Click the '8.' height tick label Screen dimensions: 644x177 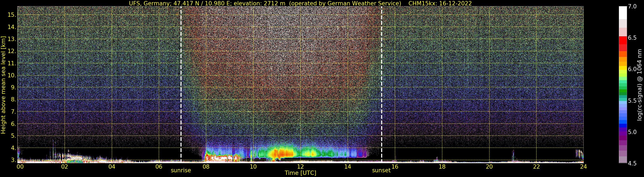[13, 99]
